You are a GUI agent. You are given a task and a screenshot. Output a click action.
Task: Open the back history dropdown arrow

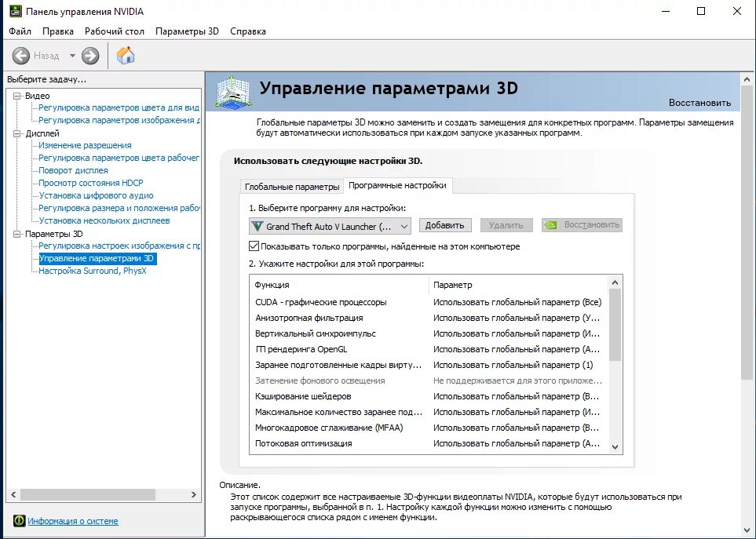(72, 56)
